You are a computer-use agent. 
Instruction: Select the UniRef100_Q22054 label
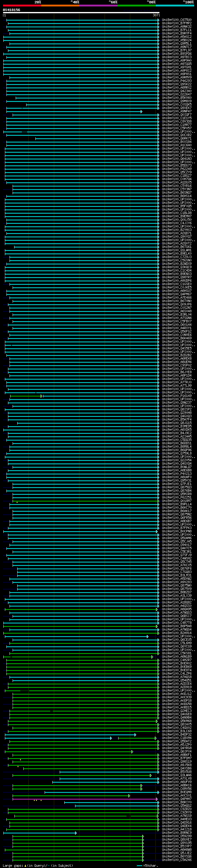(x=177, y=460)
